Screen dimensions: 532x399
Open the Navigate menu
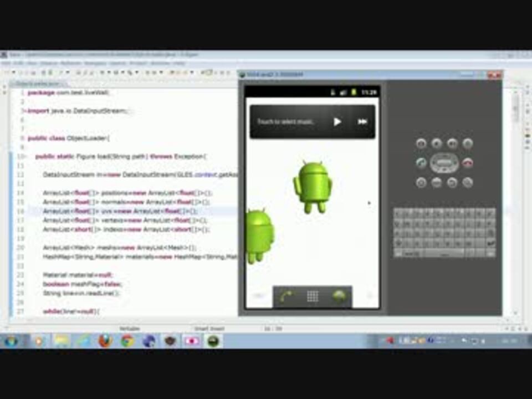(95, 63)
